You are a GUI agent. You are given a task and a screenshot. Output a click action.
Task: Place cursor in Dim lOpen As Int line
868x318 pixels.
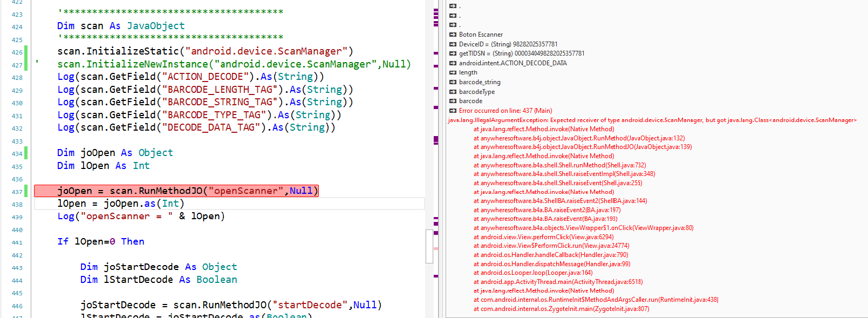(x=104, y=166)
